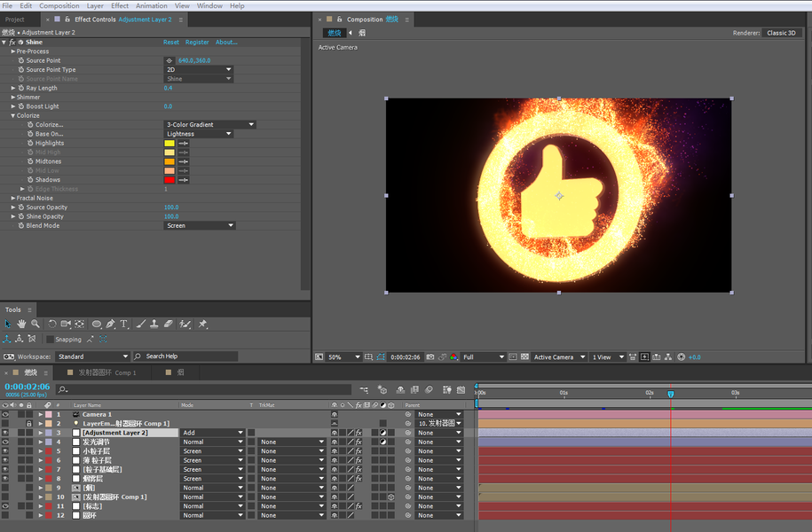Click the Draft 3D icon in timeline

coord(382,389)
